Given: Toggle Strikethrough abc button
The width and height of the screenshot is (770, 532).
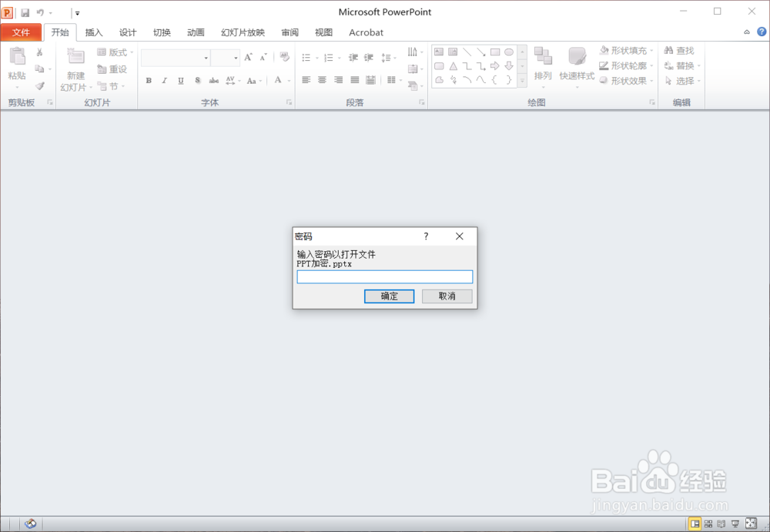Looking at the screenshot, I should (213, 81).
